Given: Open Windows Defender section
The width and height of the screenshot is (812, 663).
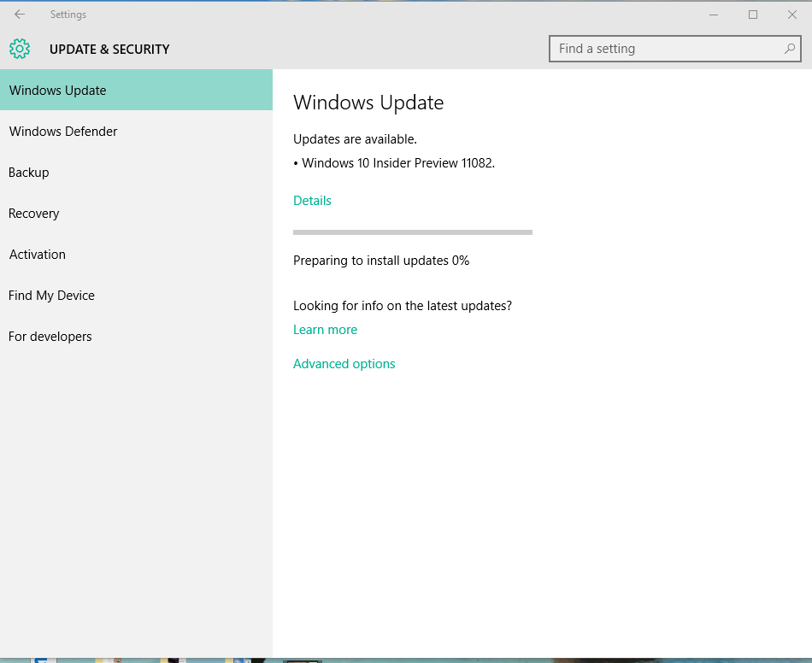Looking at the screenshot, I should [x=136, y=131].
